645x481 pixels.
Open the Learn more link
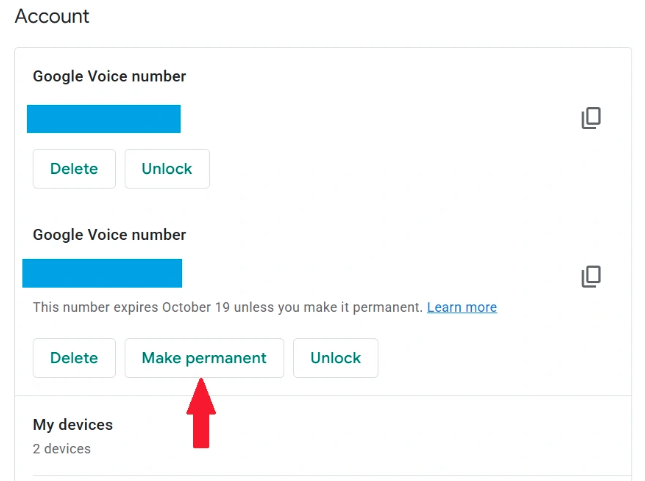click(462, 307)
